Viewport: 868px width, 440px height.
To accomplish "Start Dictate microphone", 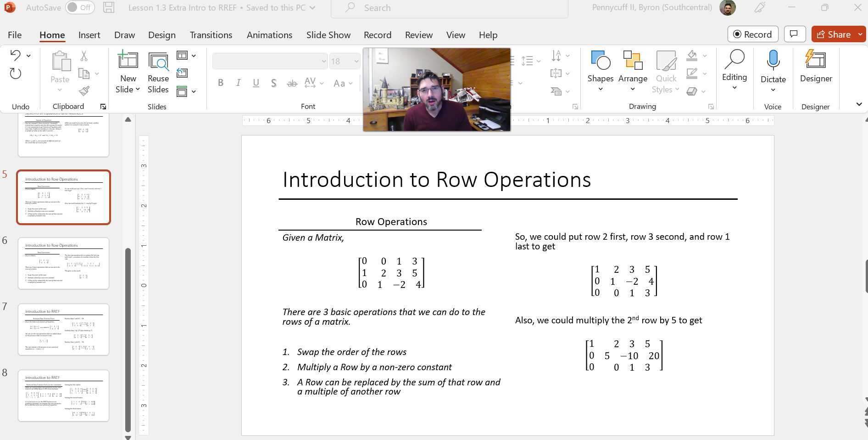I will point(773,61).
